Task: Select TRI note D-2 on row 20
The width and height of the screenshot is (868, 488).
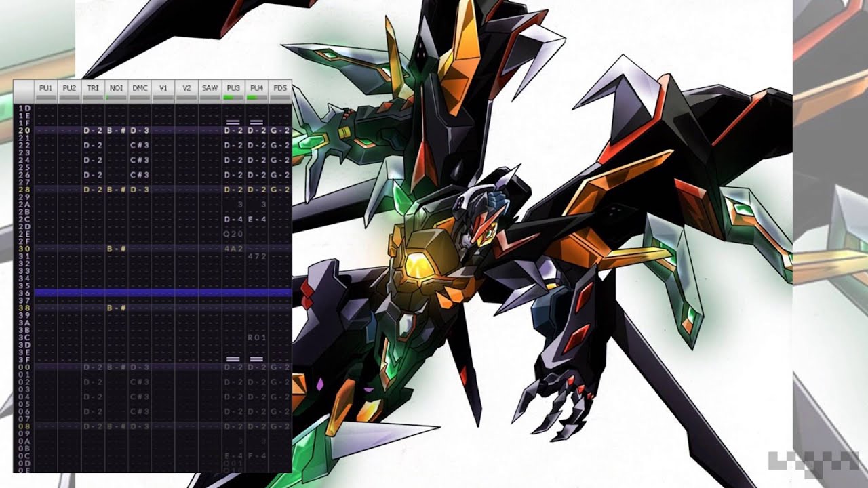Action: point(93,130)
